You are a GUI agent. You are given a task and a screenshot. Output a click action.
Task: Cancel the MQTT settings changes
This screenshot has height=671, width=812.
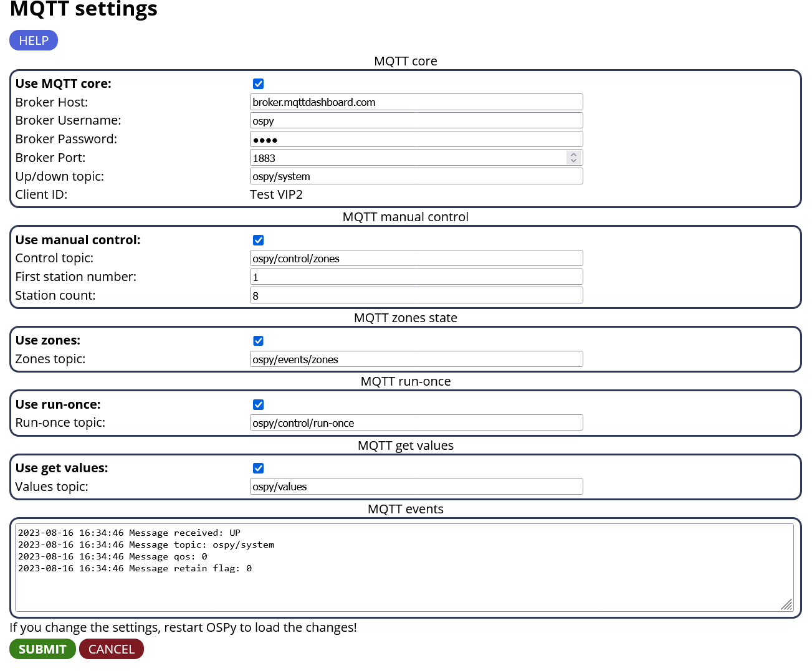pyautogui.click(x=112, y=649)
